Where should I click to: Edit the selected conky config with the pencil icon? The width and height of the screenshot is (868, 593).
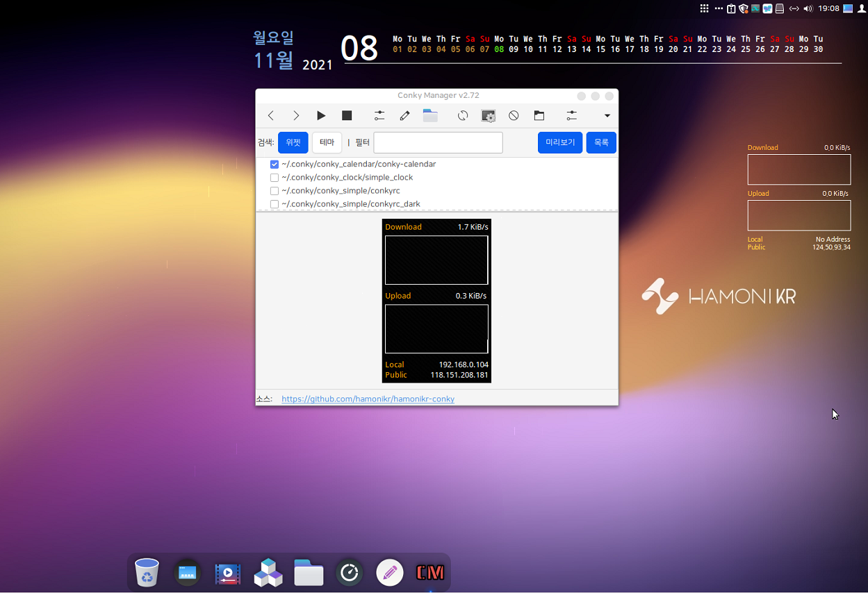(x=404, y=115)
